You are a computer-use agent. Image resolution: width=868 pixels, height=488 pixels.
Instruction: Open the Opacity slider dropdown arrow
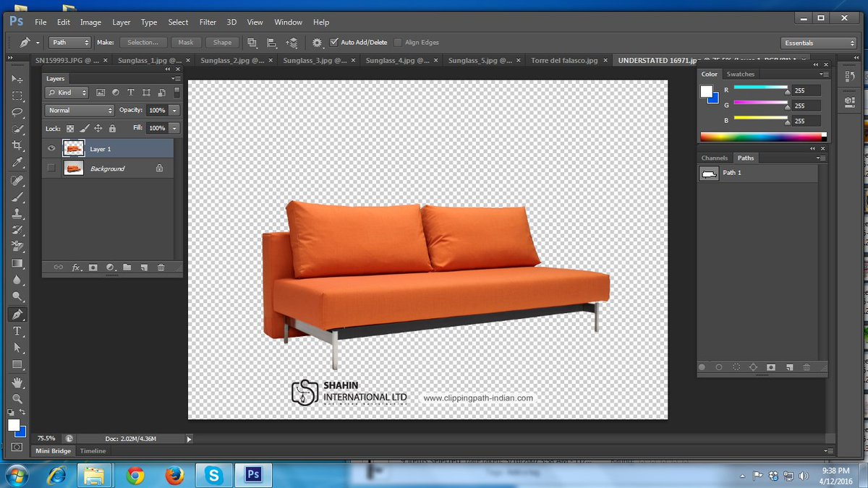(x=174, y=111)
